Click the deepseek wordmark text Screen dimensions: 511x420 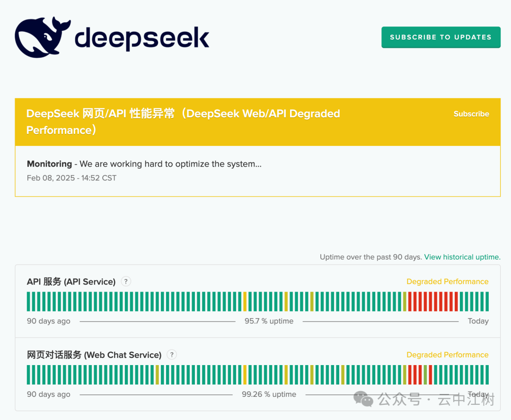[x=142, y=39]
